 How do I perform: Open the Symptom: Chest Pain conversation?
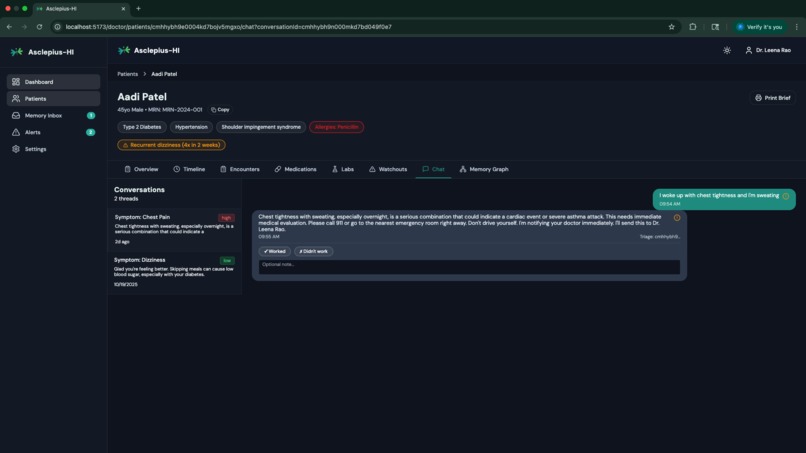175,229
